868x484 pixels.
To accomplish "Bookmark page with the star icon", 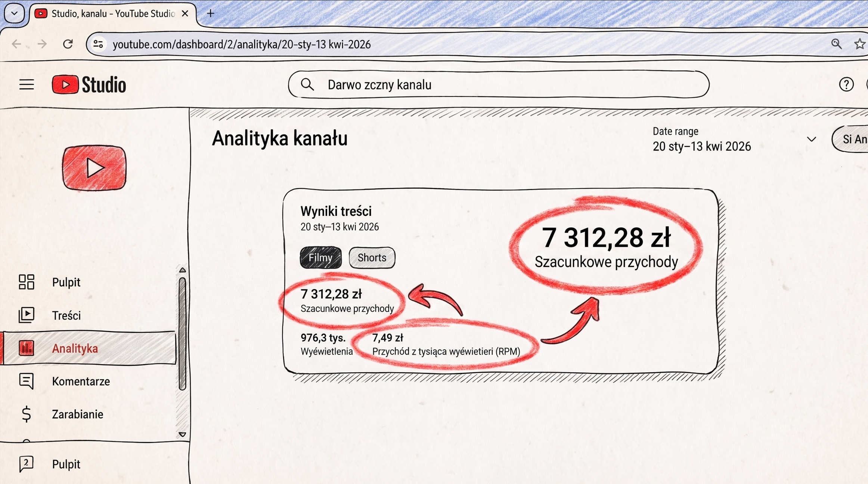I will pos(859,44).
